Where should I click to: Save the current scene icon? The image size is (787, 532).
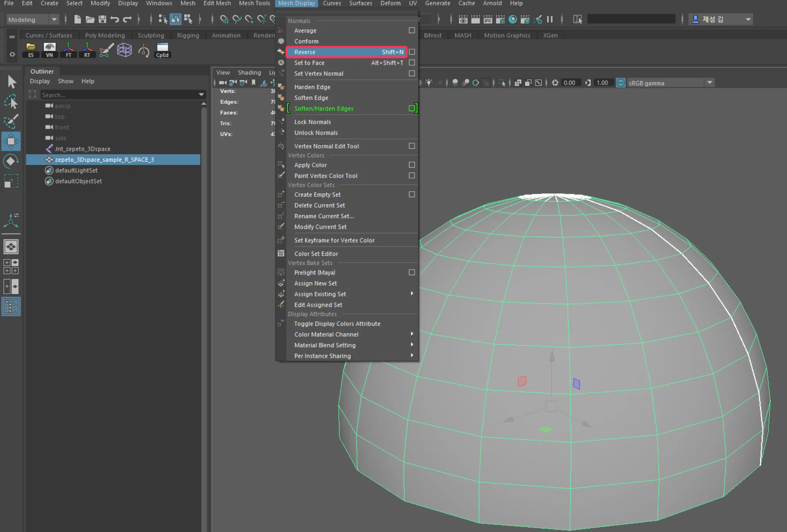pos(102,19)
